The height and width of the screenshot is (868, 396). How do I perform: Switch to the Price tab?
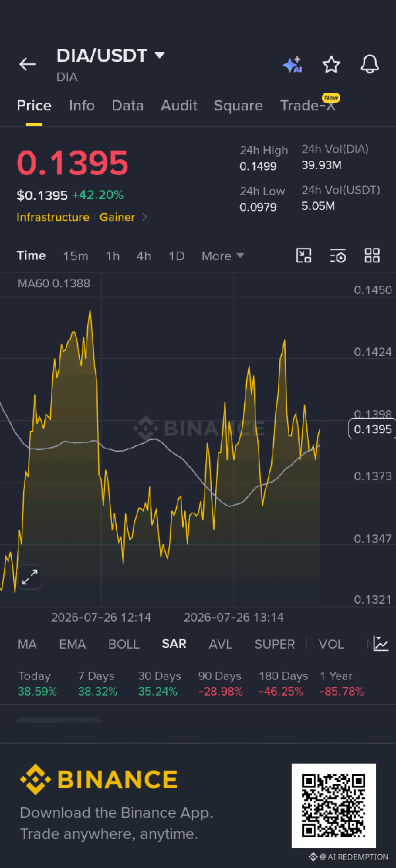coord(34,106)
